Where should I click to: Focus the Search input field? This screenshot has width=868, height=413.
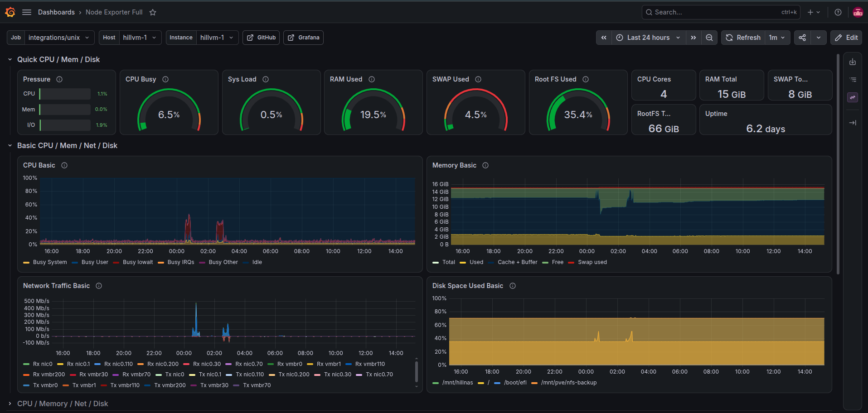coord(721,12)
